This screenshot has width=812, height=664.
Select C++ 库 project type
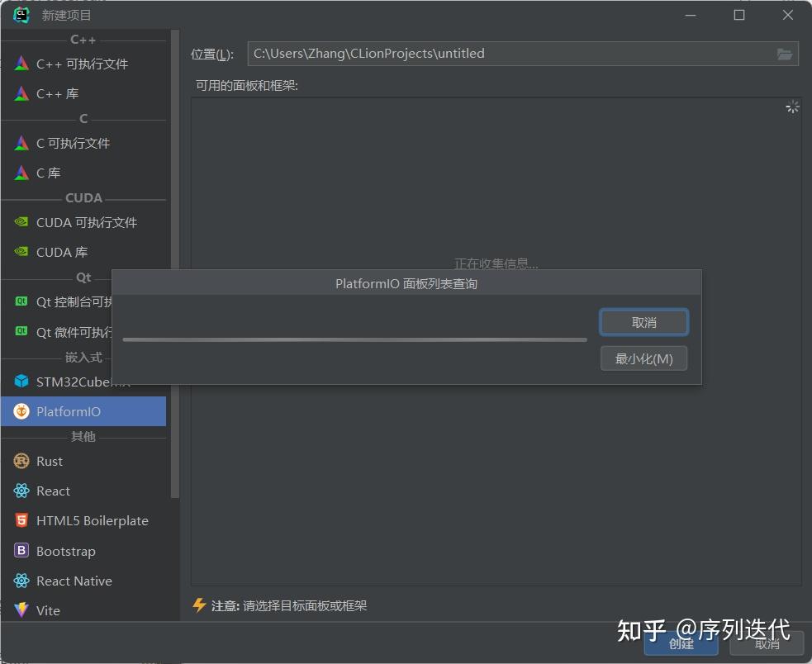[x=83, y=94]
